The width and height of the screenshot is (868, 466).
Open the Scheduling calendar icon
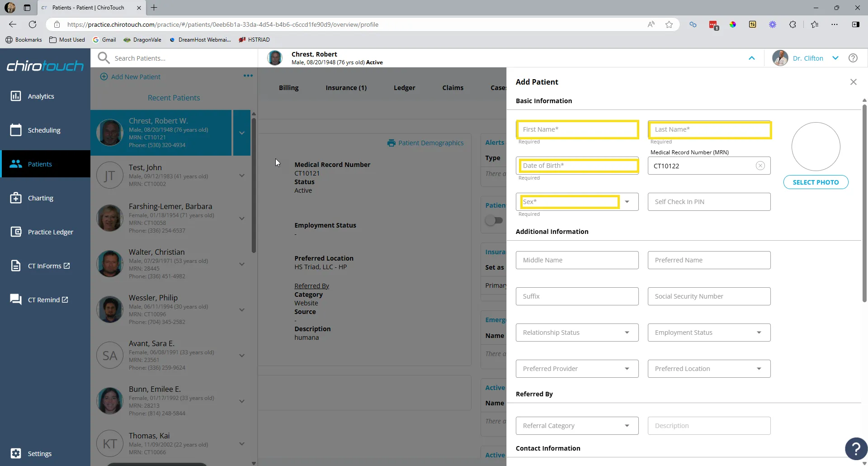point(16,130)
